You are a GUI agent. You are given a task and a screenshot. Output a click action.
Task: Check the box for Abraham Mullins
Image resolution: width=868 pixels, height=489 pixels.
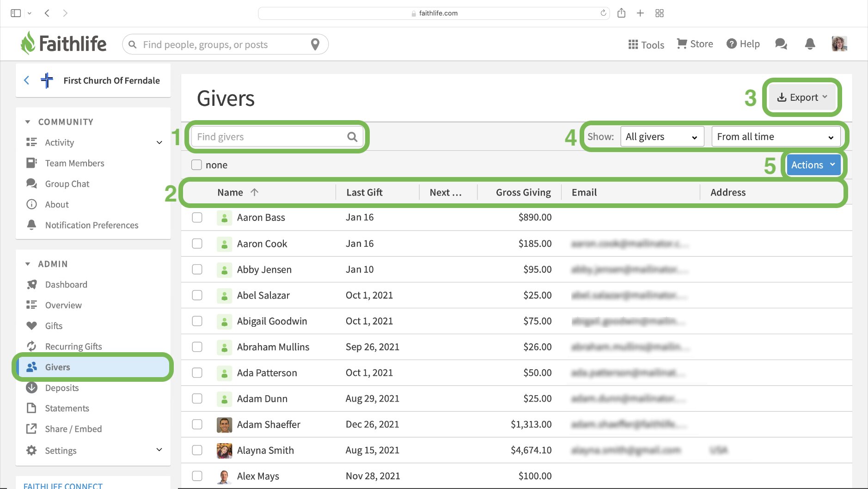[197, 347]
